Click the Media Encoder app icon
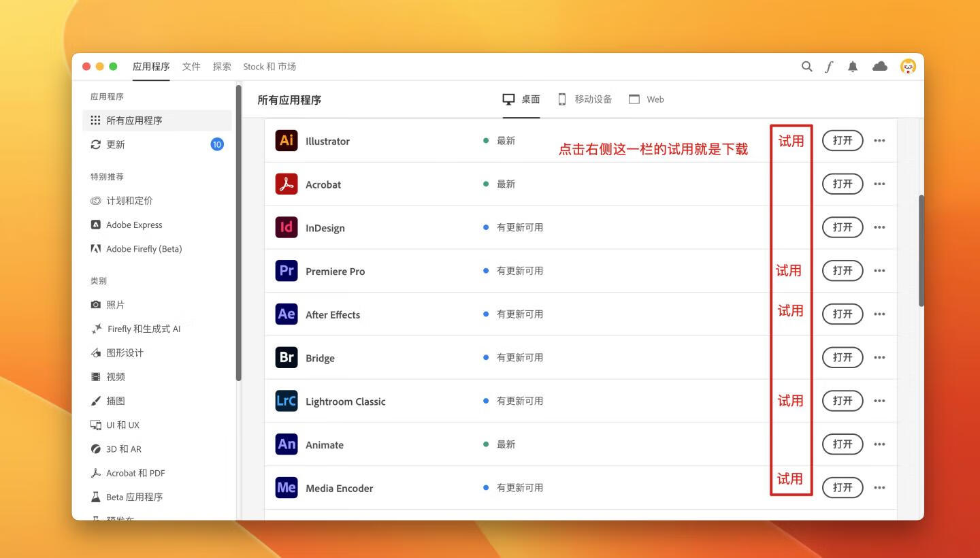 [286, 487]
